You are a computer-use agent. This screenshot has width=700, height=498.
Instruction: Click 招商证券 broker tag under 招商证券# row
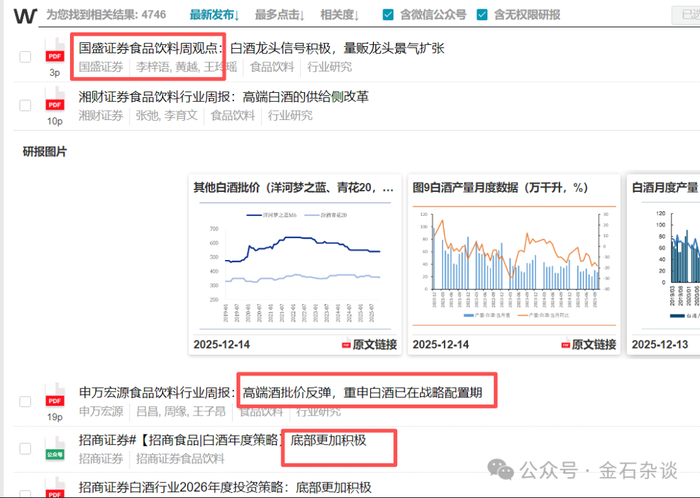pyautogui.click(x=101, y=459)
